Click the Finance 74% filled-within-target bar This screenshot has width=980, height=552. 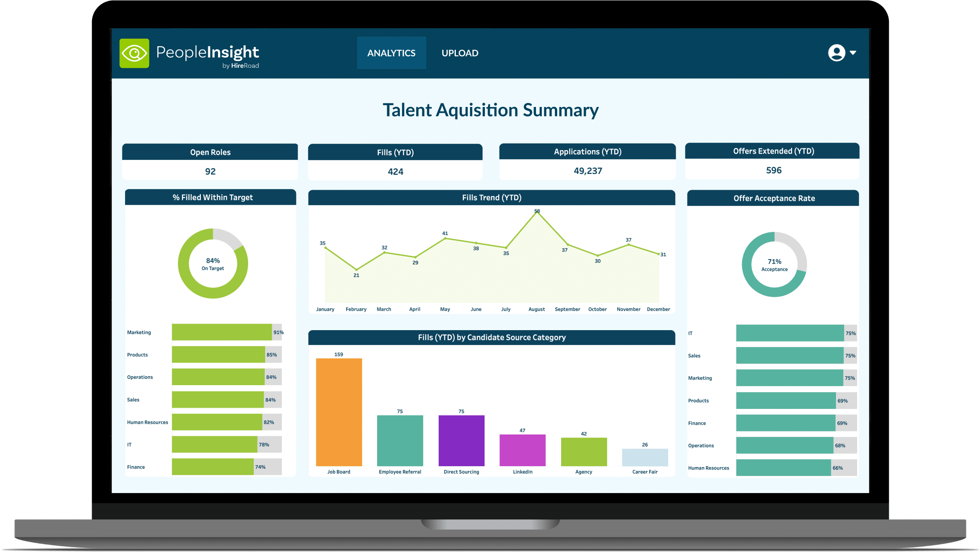pyautogui.click(x=212, y=467)
